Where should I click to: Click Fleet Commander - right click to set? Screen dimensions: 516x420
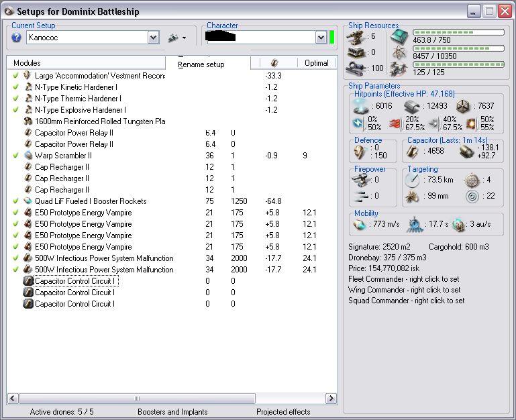(x=403, y=279)
